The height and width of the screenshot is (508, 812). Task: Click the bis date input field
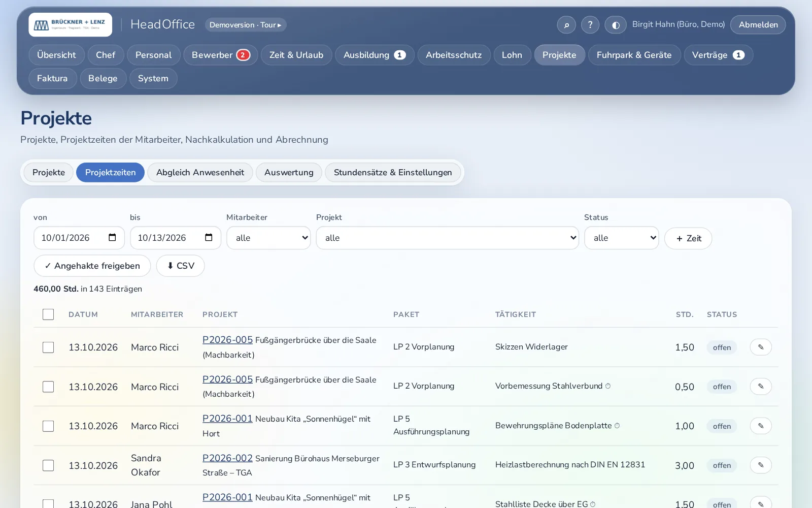176,238
